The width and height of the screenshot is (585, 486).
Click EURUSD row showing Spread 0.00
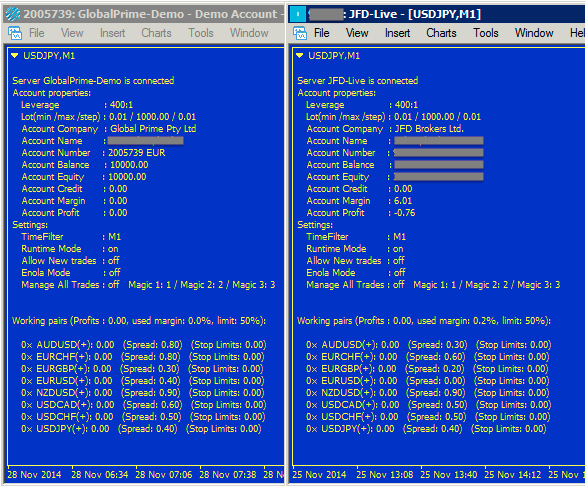[427, 380]
